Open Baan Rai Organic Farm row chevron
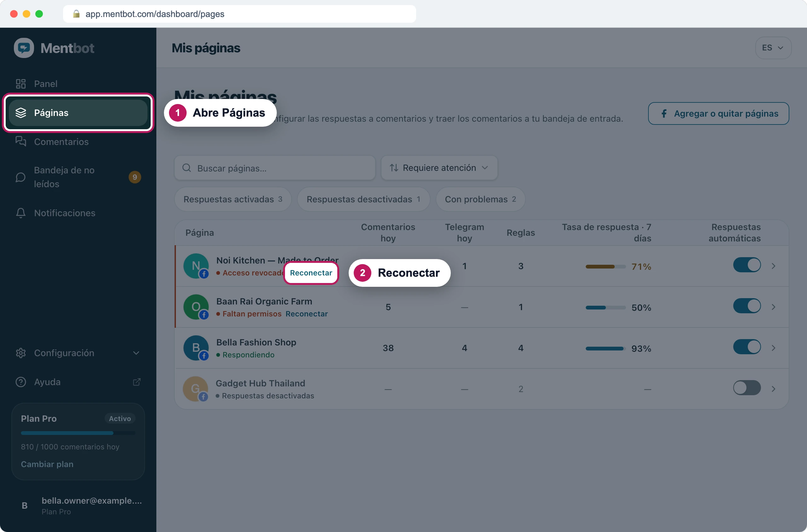The width and height of the screenshot is (807, 532). tap(773, 307)
